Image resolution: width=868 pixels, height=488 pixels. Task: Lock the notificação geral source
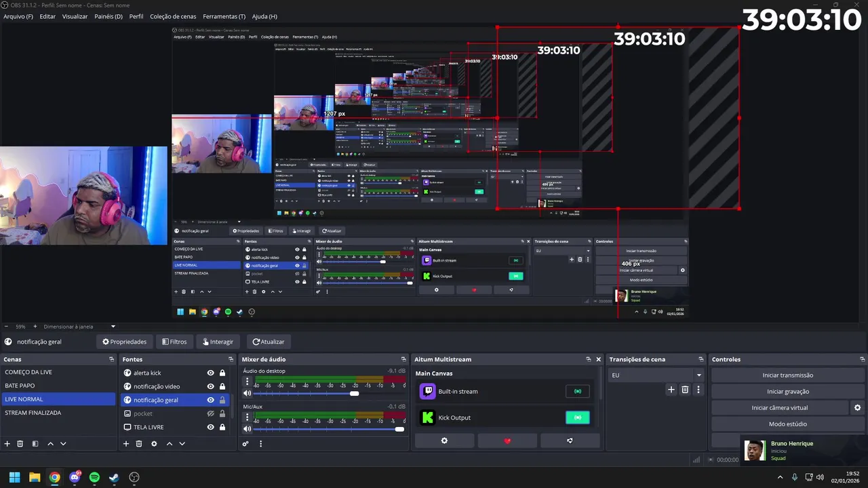pyautogui.click(x=222, y=400)
